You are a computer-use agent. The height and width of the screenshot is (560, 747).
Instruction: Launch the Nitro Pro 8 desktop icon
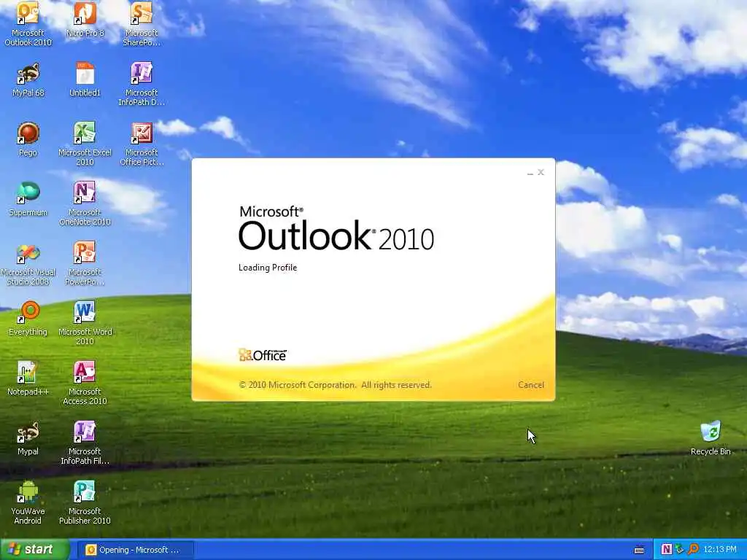pyautogui.click(x=85, y=20)
